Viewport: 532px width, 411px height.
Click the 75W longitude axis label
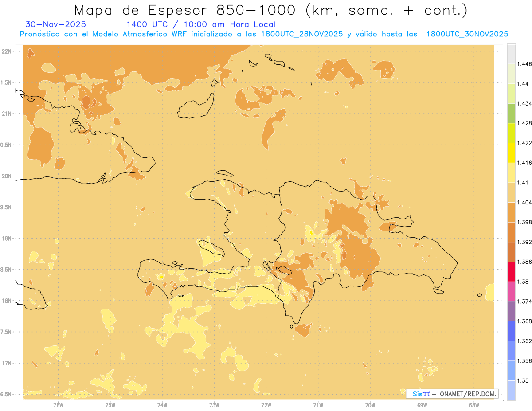pyautogui.click(x=110, y=405)
